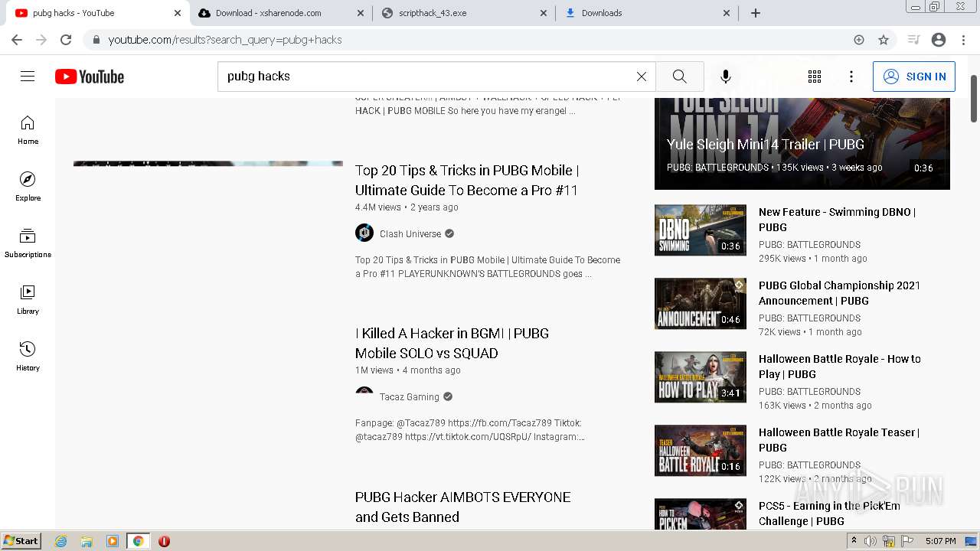980x551 pixels.
Task: Show hidden system tray icons
Action: coord(854,541)
